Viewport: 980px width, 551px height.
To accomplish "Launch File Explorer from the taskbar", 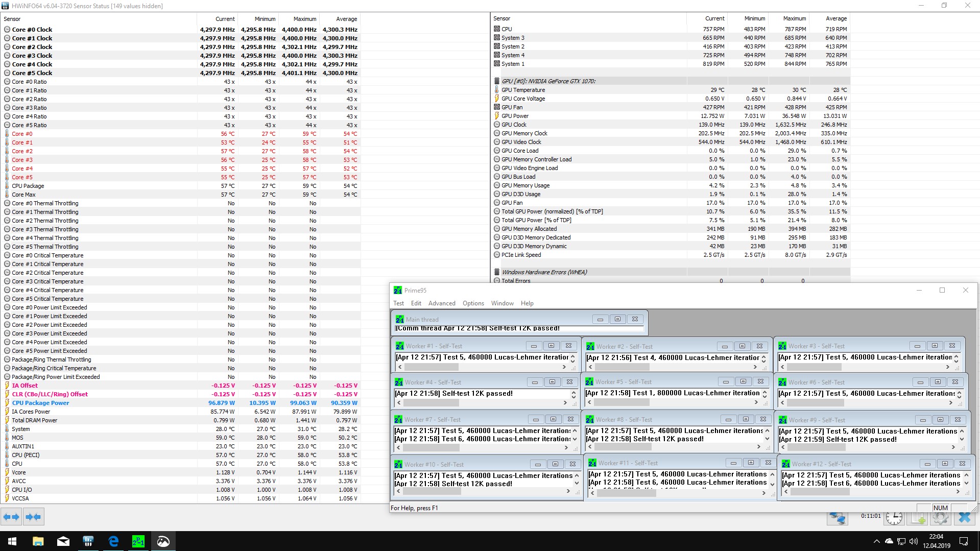I will pyautogui.click(x=38, y=541).
